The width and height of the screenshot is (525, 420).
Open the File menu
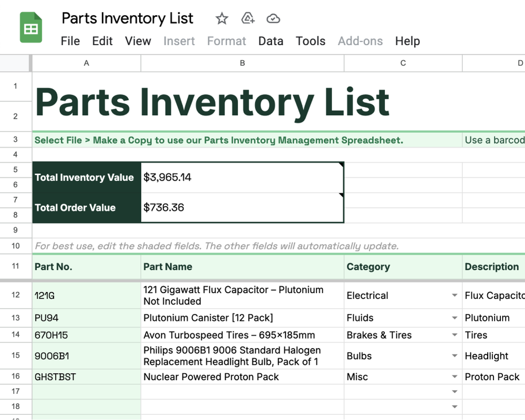click(x=70, y=41)
